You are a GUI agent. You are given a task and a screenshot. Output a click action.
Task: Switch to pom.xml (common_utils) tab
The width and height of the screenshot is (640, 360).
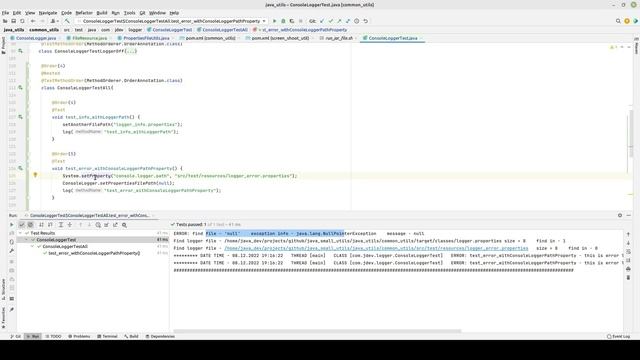coord(210,38)
